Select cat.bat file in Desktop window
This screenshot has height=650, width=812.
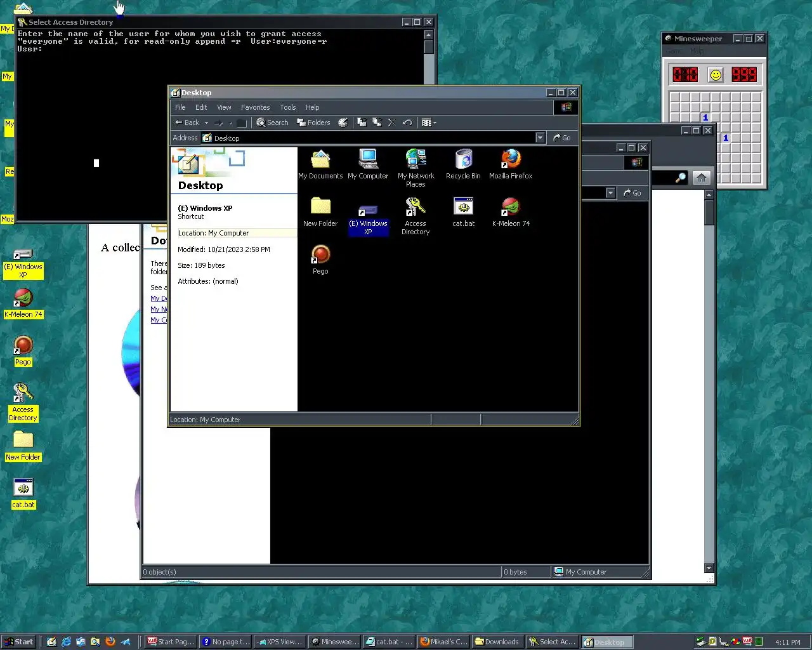pos(463,212)
